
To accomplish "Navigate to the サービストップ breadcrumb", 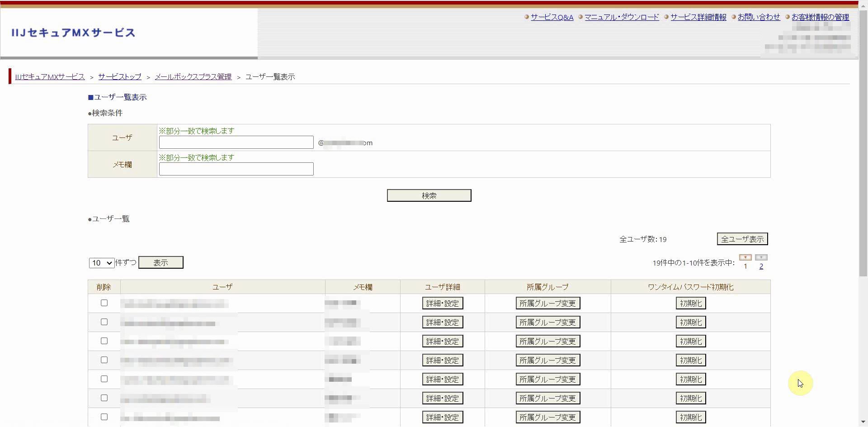I will click(120, 77).
